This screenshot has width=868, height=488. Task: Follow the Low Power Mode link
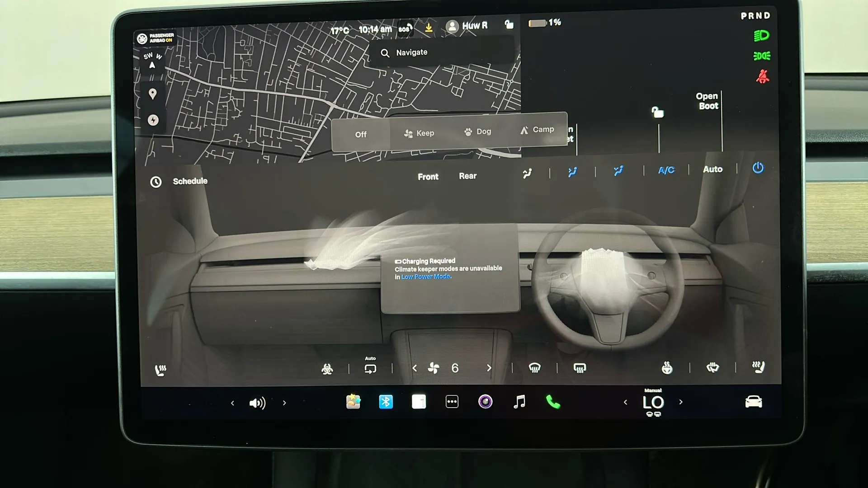click(x=426, y=277)
